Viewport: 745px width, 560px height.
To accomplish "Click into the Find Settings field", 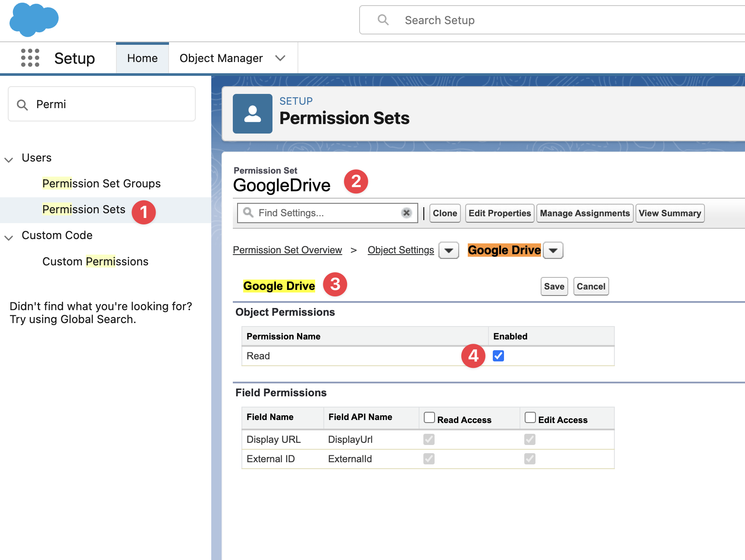I will tap(328, 213).
